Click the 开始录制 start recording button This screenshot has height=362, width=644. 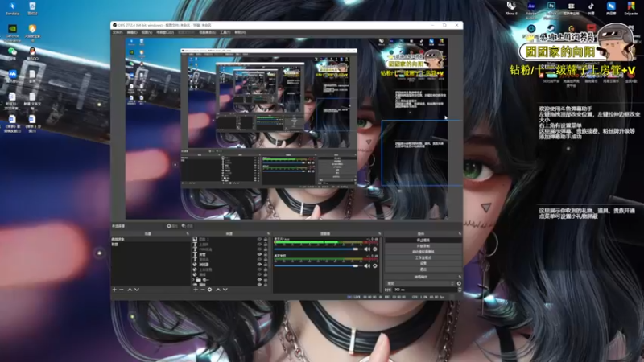(423, 246)
